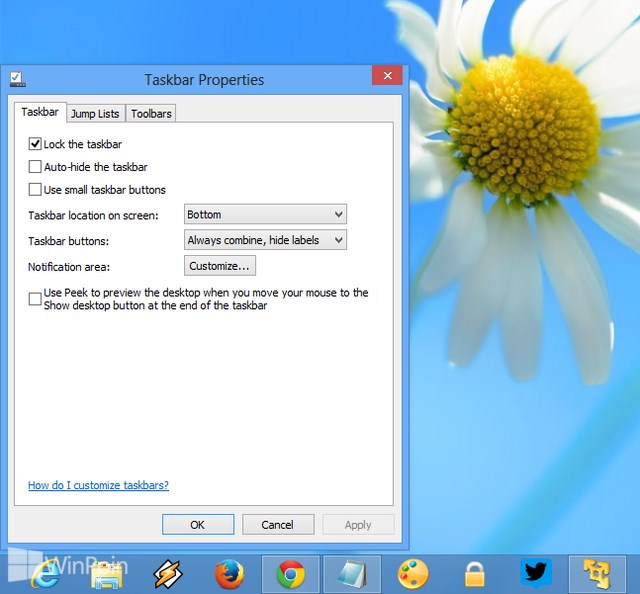Uncheck Lock the taskbar
The height and width of the screenshot is (594, 640).
(35, 144)
